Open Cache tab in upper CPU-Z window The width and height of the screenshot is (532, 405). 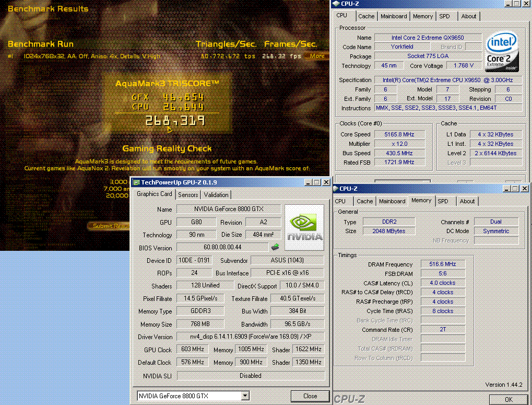coord(367,16)
